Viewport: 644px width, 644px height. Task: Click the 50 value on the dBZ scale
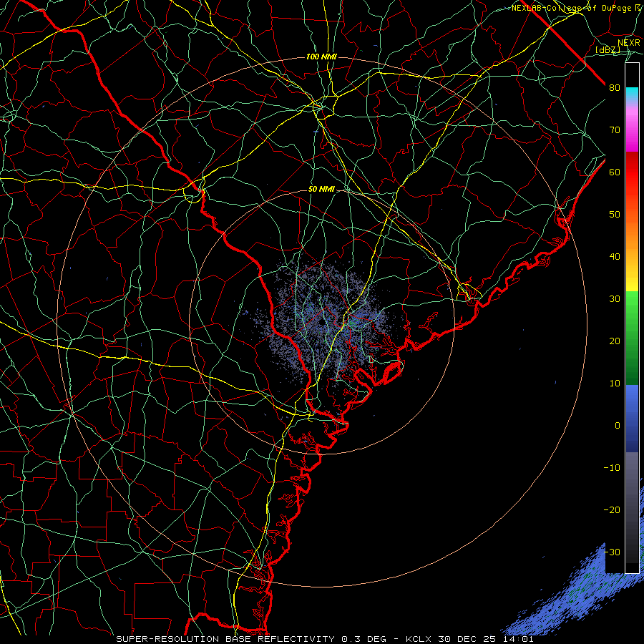615,215
